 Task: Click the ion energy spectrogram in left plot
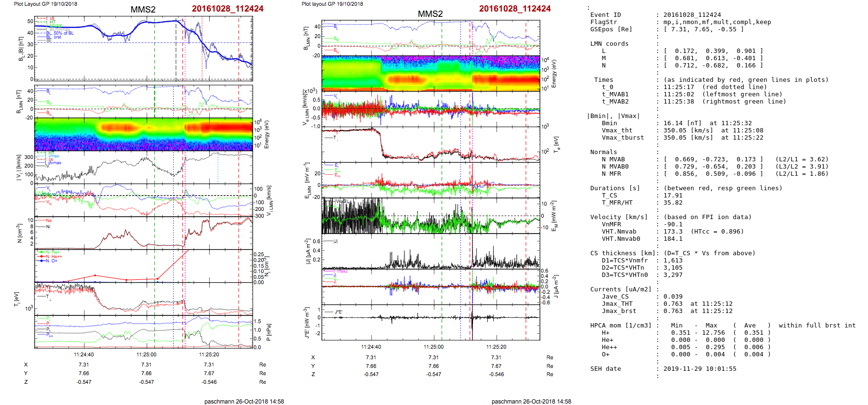tap(143, 134)
